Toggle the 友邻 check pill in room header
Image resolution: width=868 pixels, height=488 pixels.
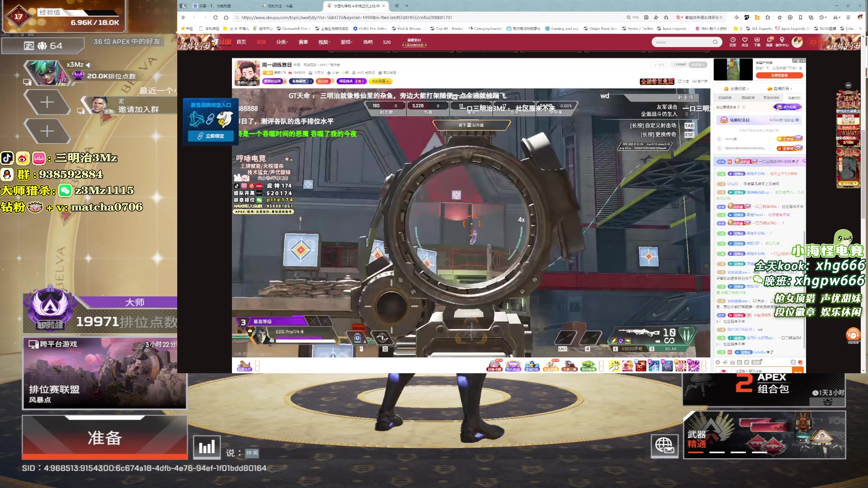click(x=659, y=65)
